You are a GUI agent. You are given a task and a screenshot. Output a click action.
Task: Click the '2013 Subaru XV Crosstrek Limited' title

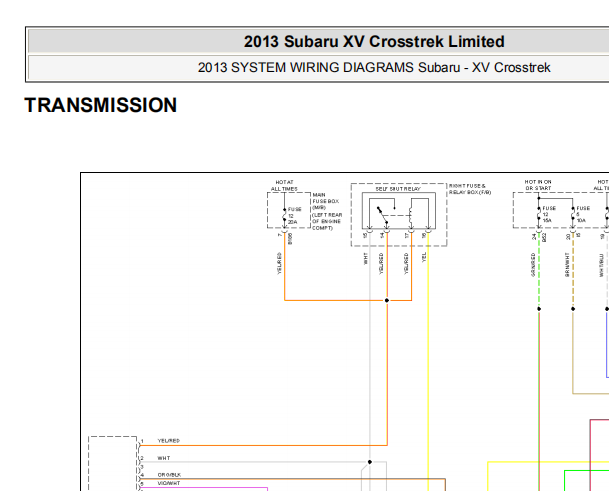click(374, 42)
